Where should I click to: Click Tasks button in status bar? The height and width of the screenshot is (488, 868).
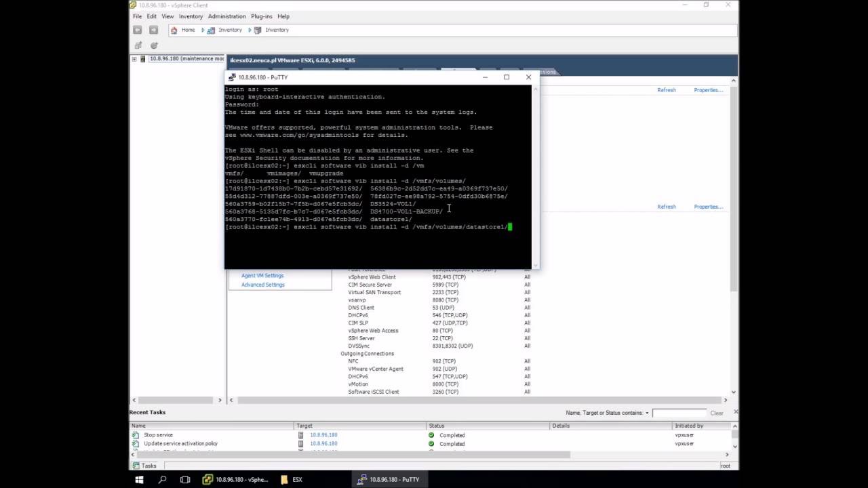click(145, 466)
